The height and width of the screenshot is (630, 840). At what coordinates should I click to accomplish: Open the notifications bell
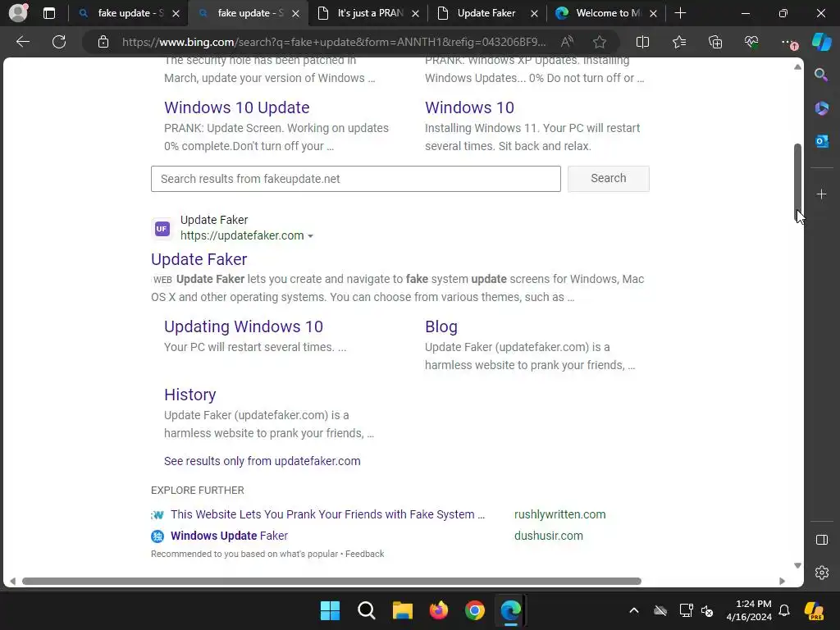(784, 610)
